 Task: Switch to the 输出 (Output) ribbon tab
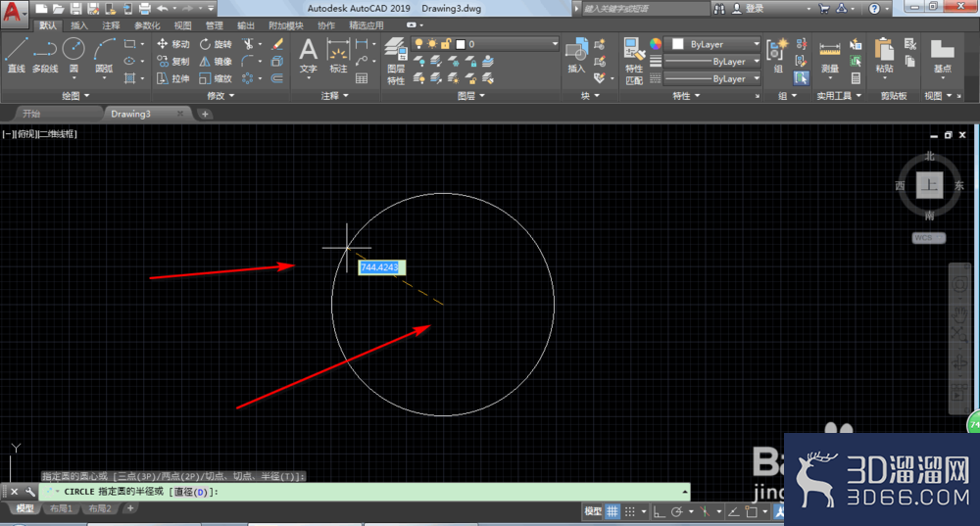click(x=246, y=25)
